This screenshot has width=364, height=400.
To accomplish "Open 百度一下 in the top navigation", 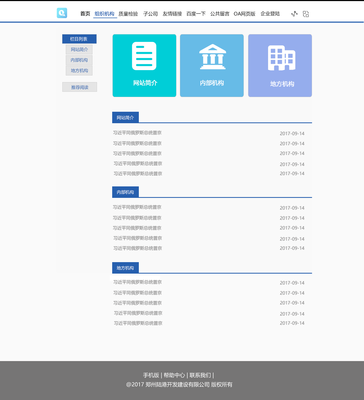I will pos(196,14).
